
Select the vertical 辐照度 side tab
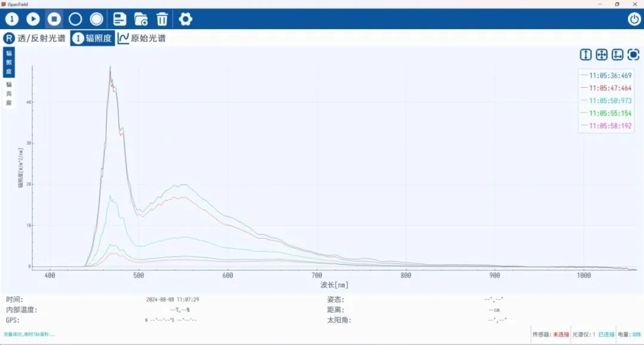(x=9, y=62)
